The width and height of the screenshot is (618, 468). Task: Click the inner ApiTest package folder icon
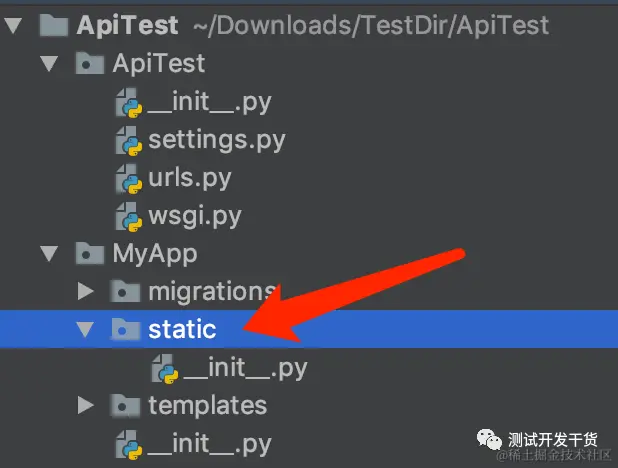[90, 63]
